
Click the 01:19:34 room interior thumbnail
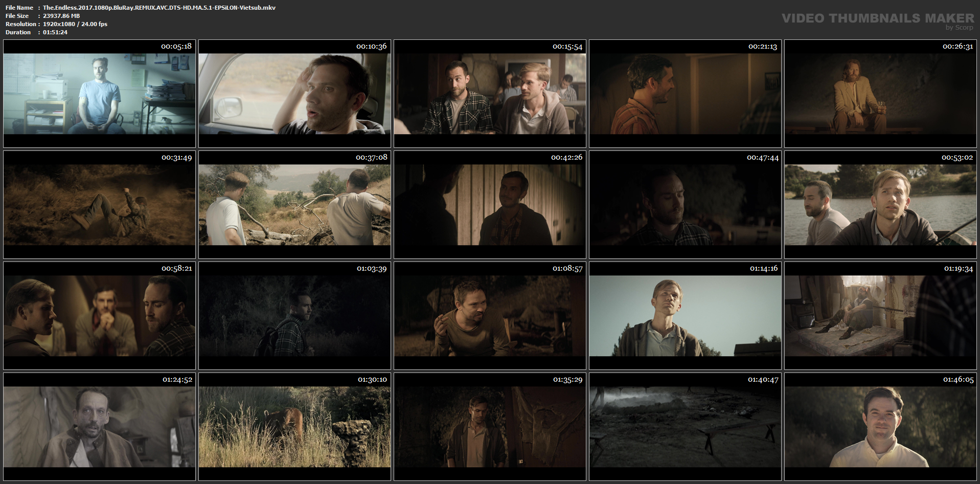coord(880,316)
